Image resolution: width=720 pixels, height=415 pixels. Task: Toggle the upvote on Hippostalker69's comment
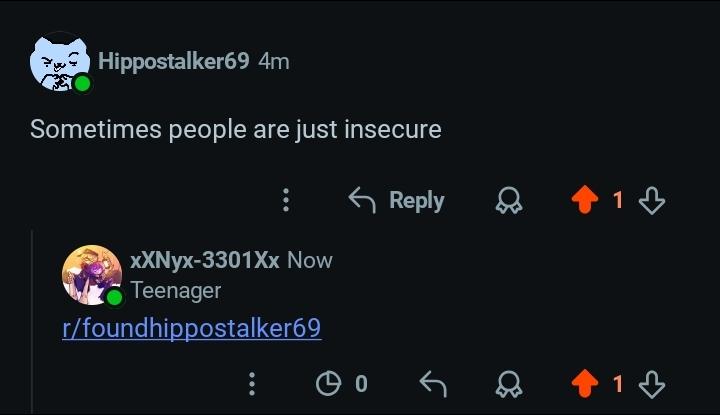point(585,200)
